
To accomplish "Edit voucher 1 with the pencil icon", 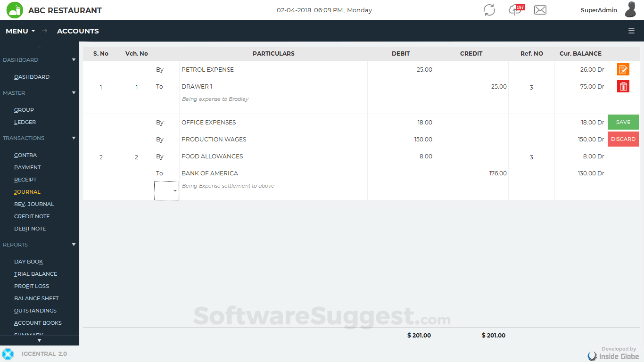I will 623,69.
